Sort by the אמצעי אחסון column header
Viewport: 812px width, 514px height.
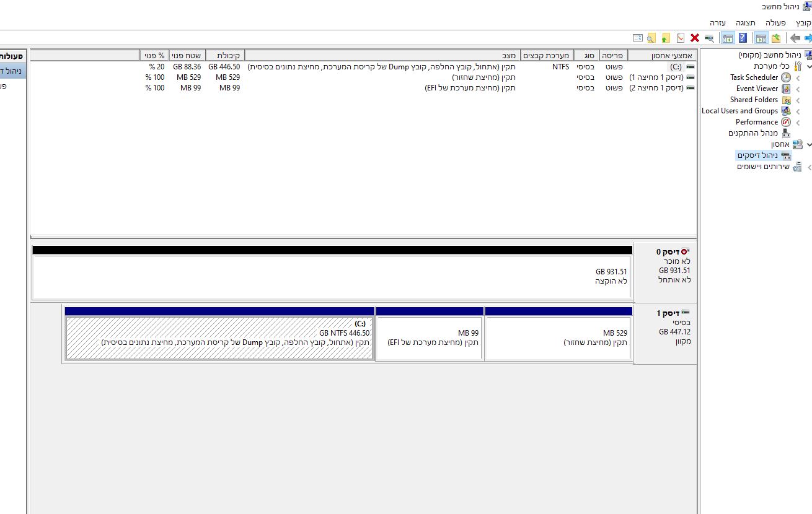click(x=662, y=56)
